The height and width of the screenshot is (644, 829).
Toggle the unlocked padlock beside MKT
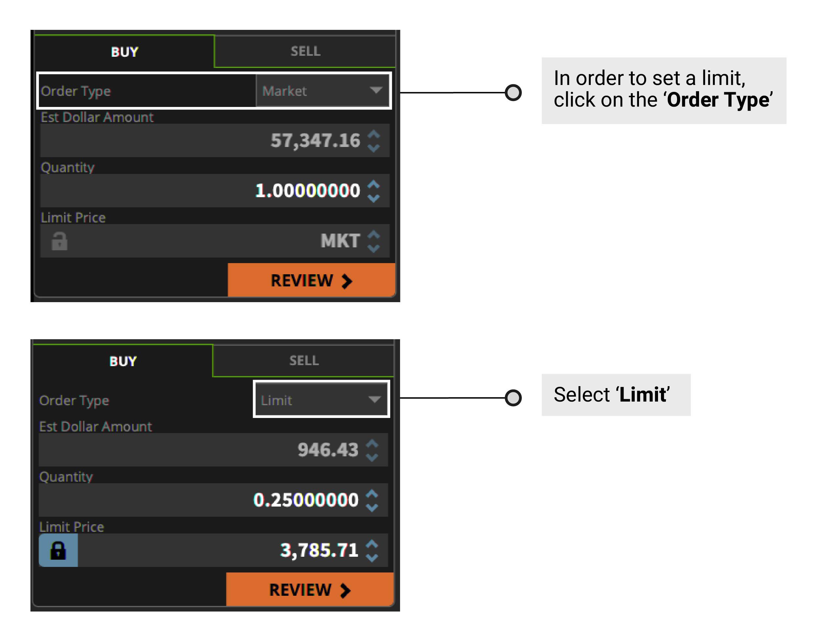pos(60,241)
